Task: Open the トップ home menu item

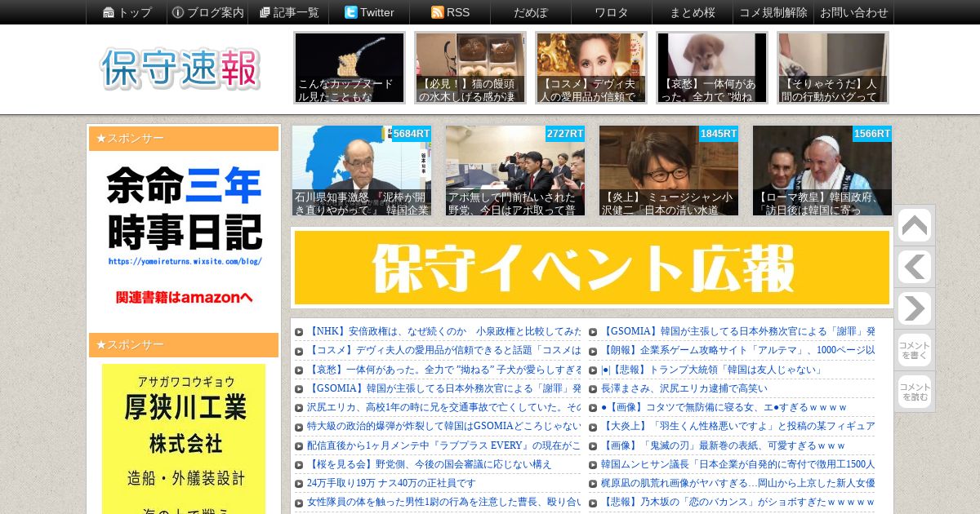Action: [x=127, y=12]
